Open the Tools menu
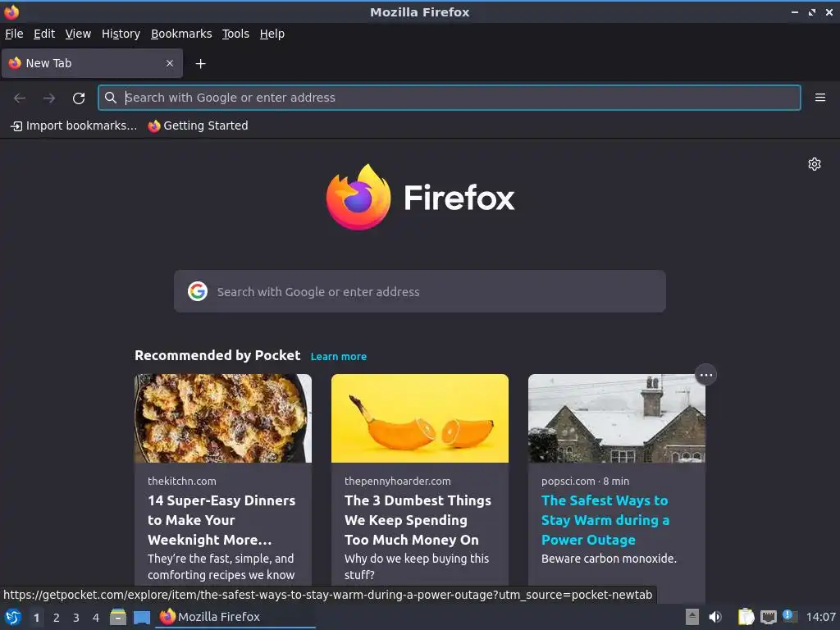The image size is (840, 630). pyautogui.click(x=235, y=34)
